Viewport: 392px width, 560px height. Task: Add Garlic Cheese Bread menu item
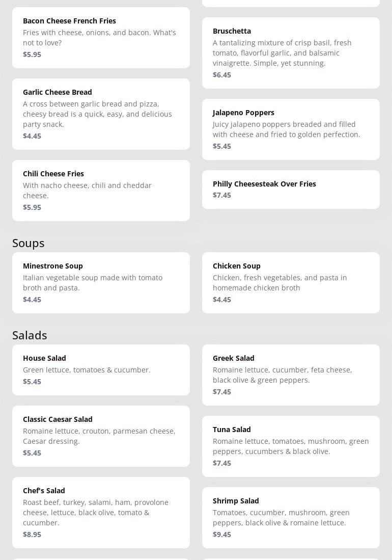coord(101,114)
